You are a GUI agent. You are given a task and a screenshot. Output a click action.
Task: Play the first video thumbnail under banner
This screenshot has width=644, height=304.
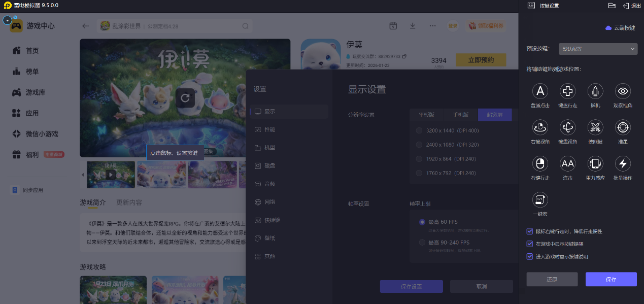point(111,175)
